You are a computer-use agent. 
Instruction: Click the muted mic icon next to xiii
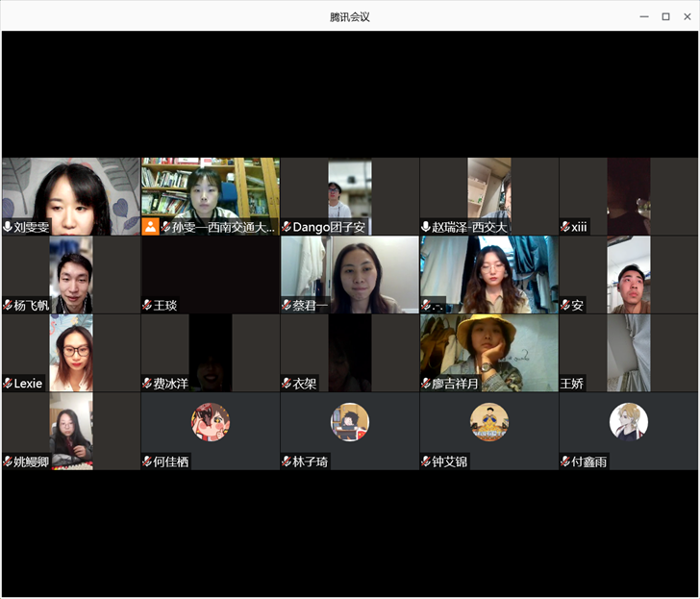pos(565,227)
